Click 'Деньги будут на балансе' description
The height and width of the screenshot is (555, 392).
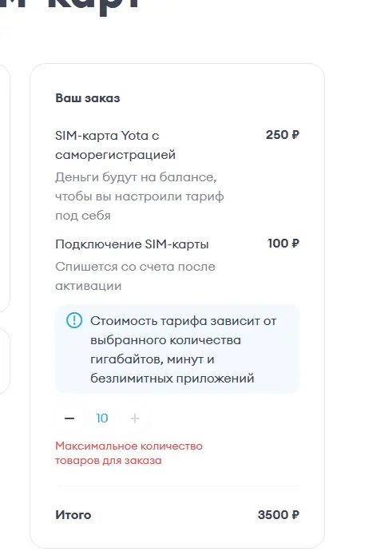point(140,196)
